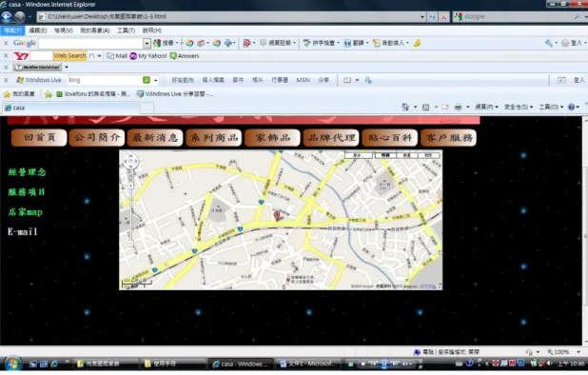Click the address bar URL field

coord(228,17)
